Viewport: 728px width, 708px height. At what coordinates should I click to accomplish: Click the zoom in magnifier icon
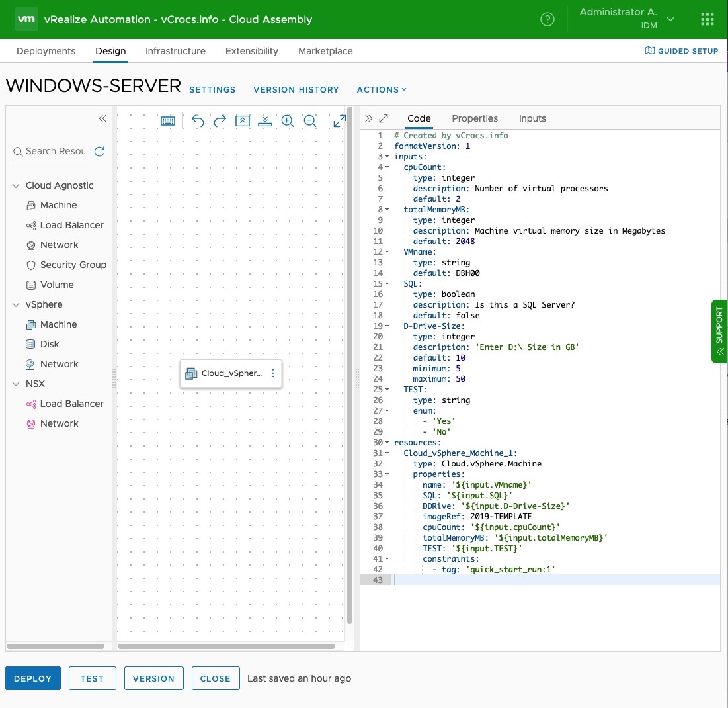[x=287, y=120]
